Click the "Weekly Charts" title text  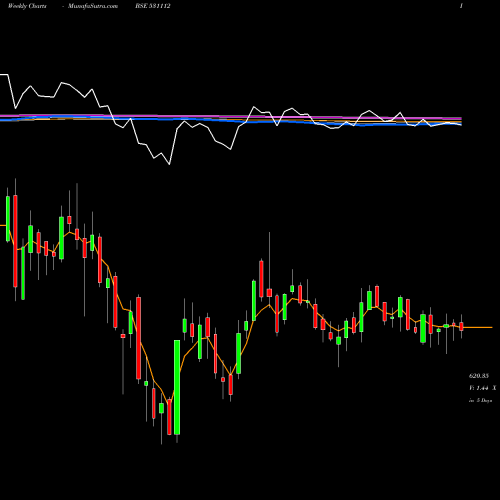pyautogui.click(x=27, y=6)
